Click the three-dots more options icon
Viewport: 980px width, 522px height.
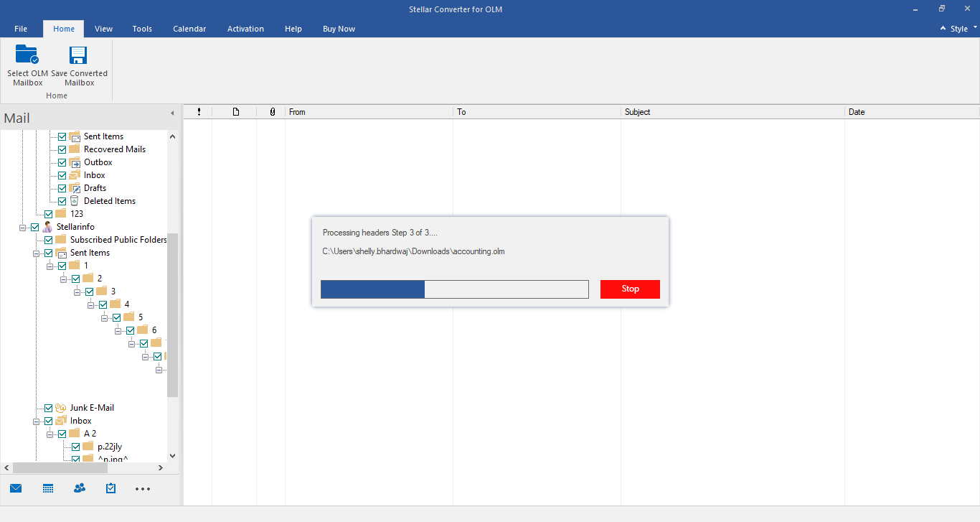click(143, 489)
